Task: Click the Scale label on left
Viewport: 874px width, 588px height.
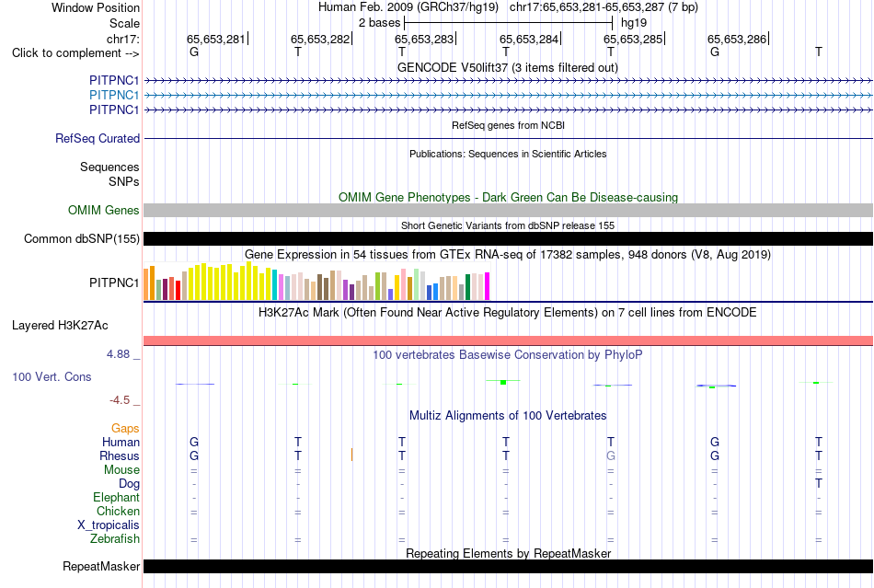Action: pyautogui.click(x=124, y=23)
